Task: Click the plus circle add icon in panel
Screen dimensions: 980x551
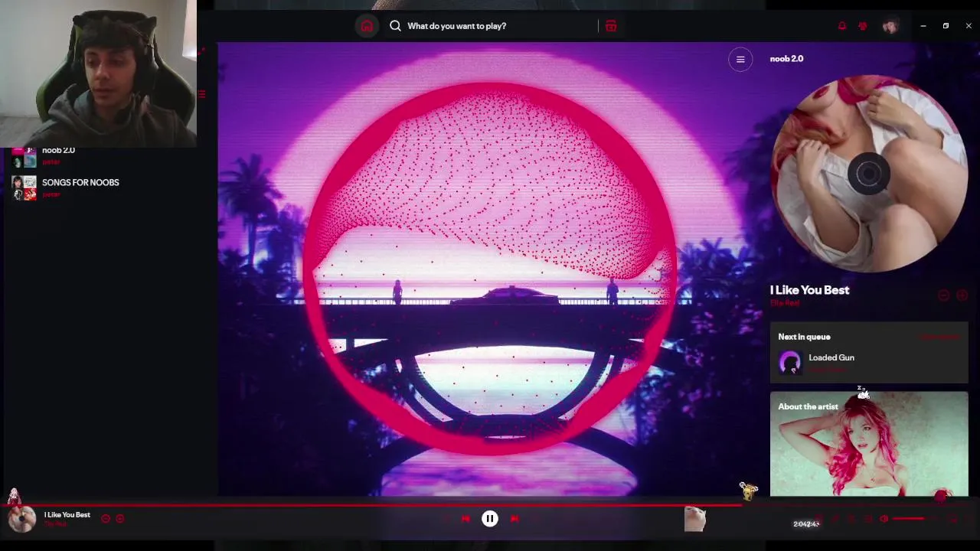Action: click(962, 295)
